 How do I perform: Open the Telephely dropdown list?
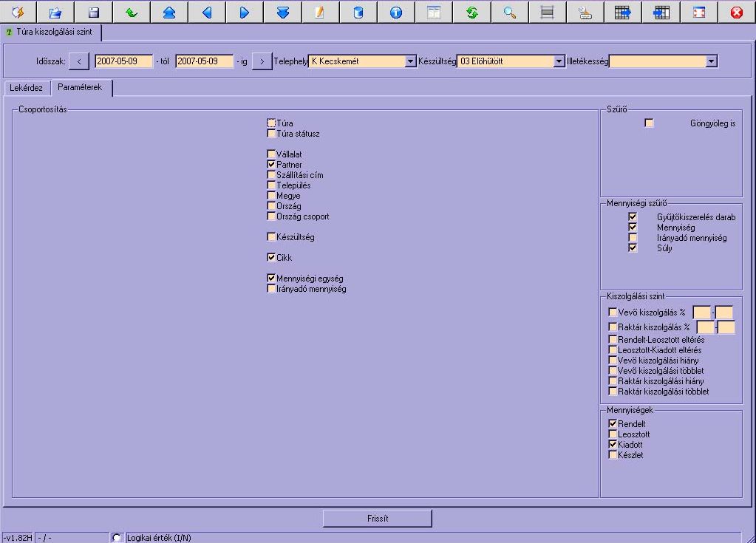(411, 62)
